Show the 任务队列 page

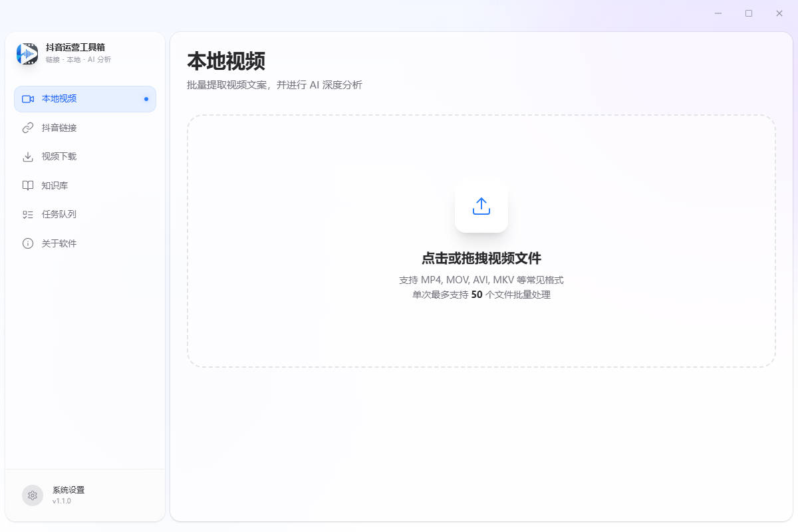85,214
